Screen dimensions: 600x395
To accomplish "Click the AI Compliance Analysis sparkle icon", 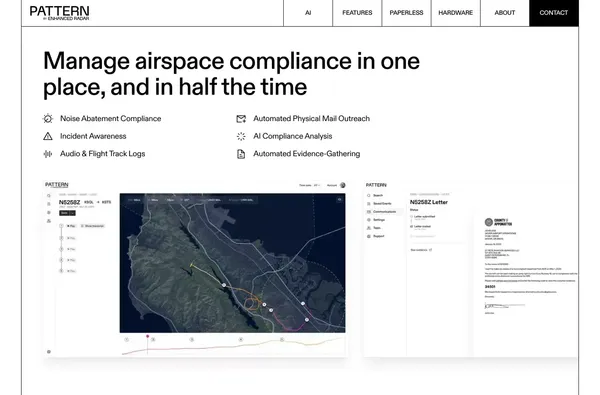I will pyautogui.click(x=241, y=136).
